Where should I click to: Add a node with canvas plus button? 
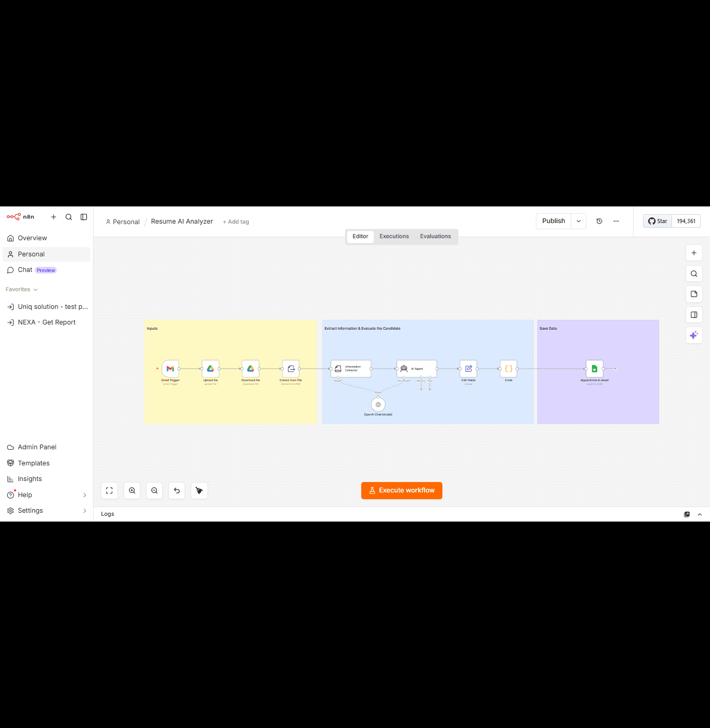pos(694,253)
